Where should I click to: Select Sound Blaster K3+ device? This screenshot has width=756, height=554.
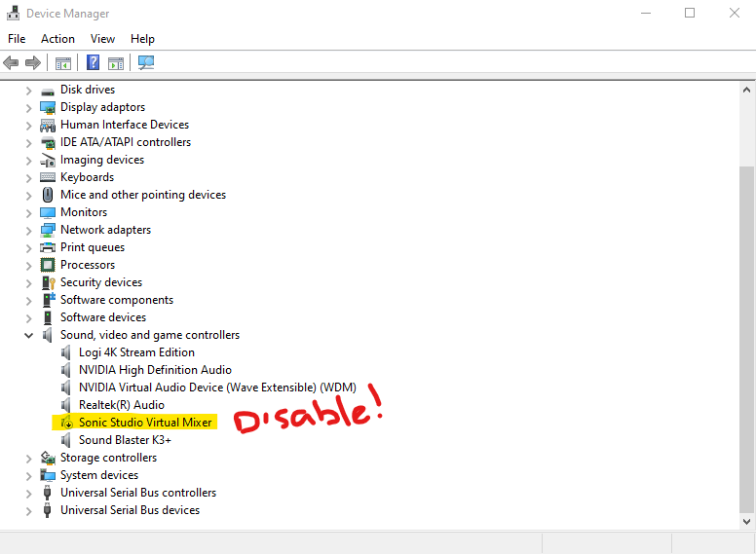tap(125, 440)
